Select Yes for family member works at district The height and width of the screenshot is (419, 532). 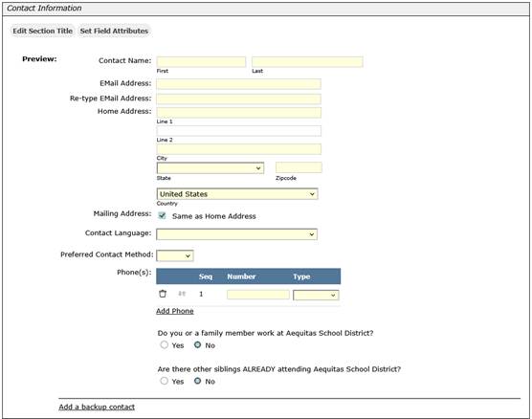pos(165,345)
